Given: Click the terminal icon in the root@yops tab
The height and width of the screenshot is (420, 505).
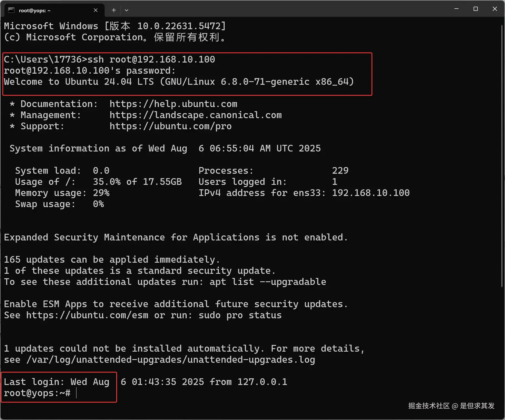Looking at the screenshot, I should click(x=11, y=10).
